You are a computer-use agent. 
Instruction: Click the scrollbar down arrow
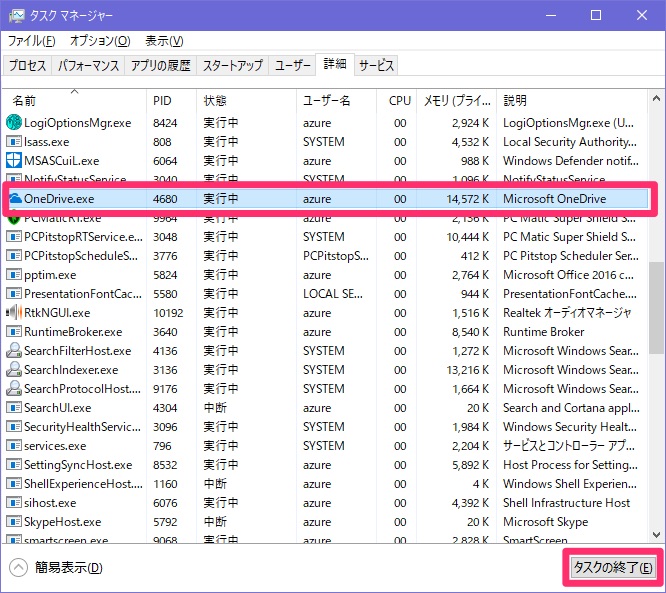coord(656,534)
